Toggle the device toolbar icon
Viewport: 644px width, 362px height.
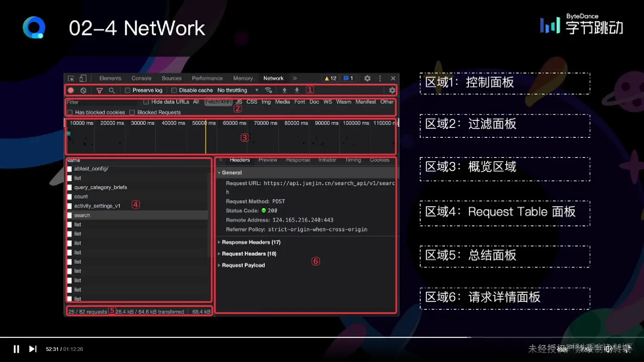(x=83, y=78)
